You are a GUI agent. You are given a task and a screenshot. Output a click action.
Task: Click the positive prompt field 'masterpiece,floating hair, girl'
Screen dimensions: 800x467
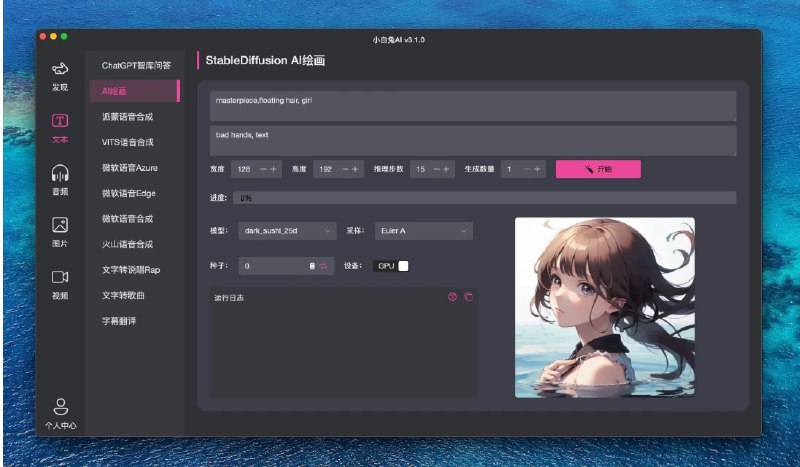click(x=472, y=106)
